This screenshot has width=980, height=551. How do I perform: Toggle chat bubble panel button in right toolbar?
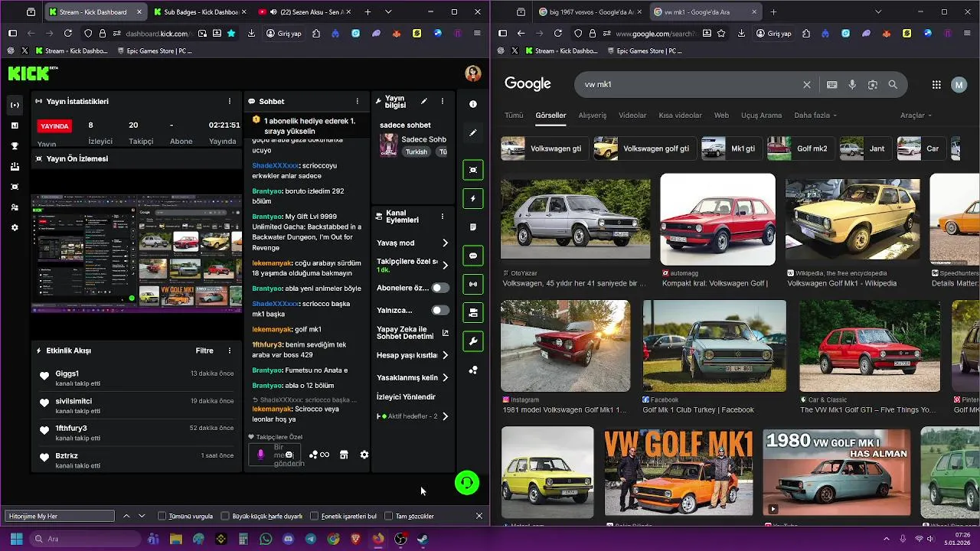(x=473, y=256)
